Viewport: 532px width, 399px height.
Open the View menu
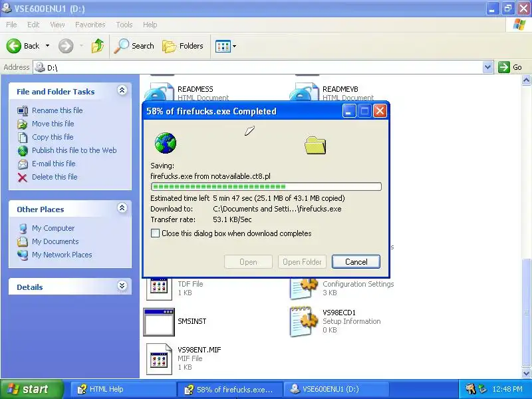(x=57, y=25)
